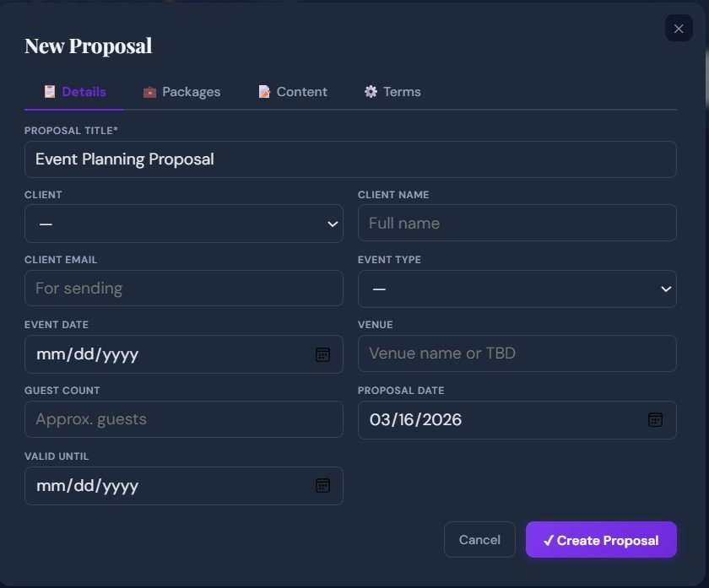Image resolution: width=709 pixels, height=588 pixels.
Task: Click the Guest Count approx guests field
Action: (183, 419)
